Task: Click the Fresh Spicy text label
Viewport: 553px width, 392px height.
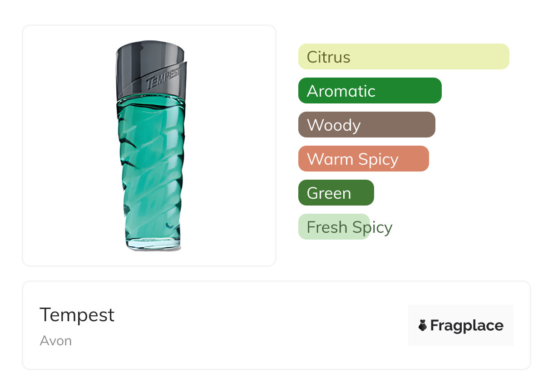Action: pyautogui.click(x=349, y=227)
